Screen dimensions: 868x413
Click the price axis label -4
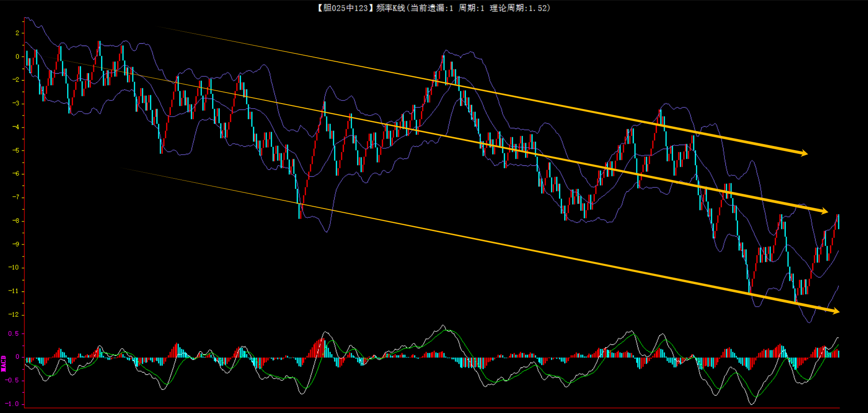pyautogui.click(x=15, y=127)
